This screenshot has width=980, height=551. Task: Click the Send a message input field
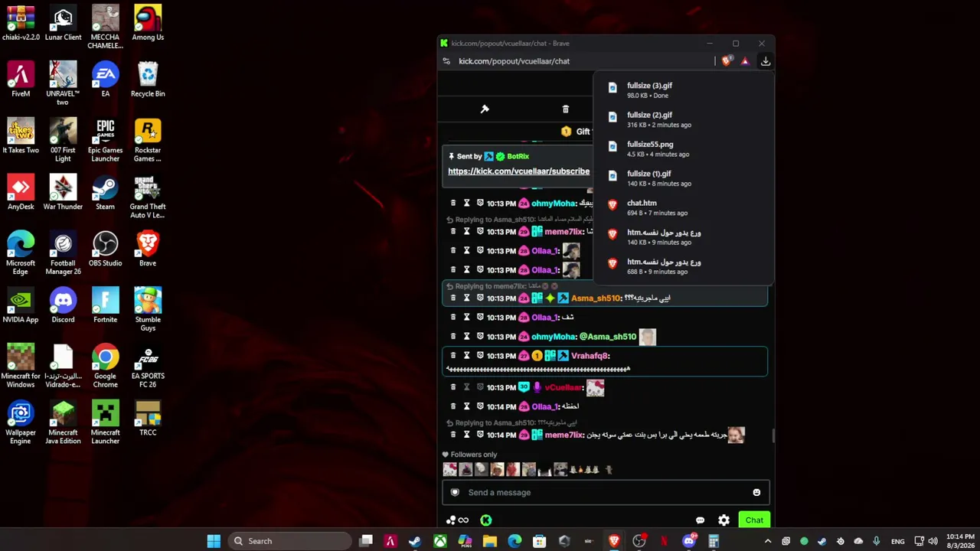point(605,493)
